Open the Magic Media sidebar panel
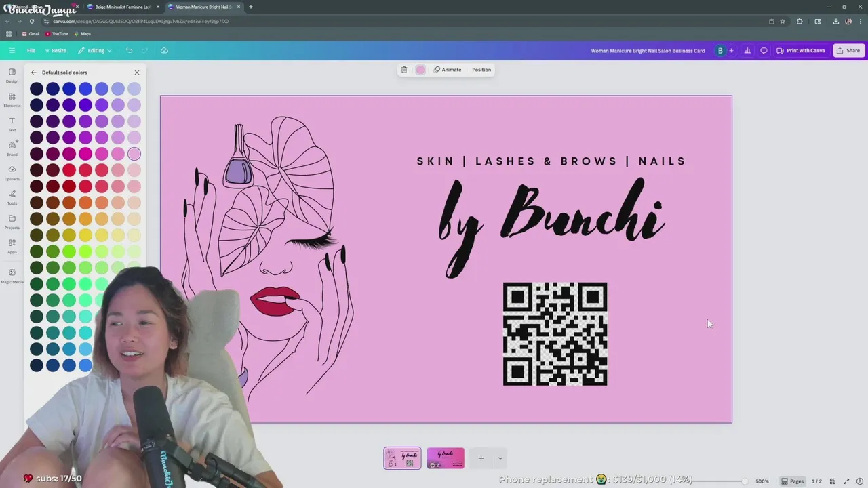Screen dimensions: 868x488 12,276
